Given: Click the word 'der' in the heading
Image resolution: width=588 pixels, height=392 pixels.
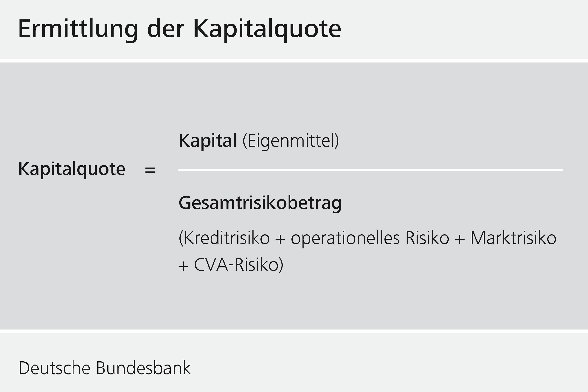Looking at the screenshot, I should click(x=166, y=29).
